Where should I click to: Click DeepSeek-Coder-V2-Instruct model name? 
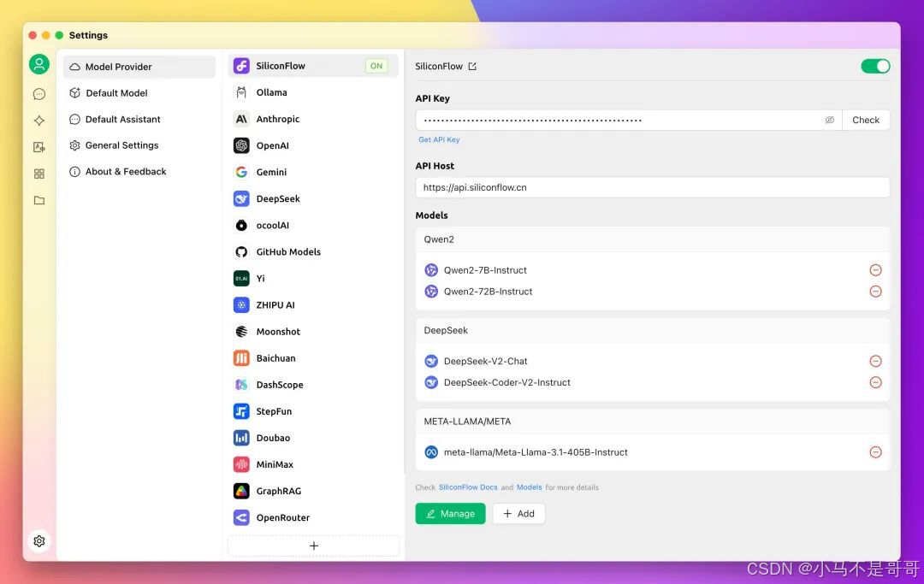point(506,382)
